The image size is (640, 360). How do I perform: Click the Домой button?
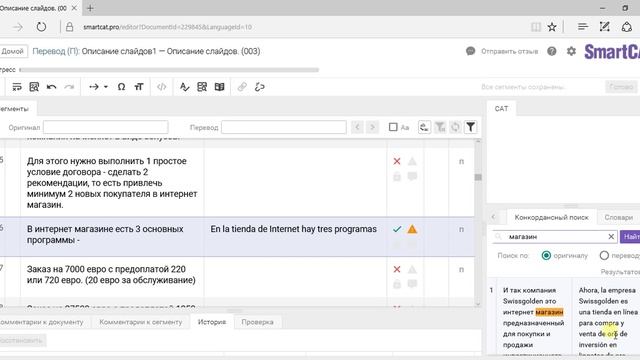pos(12,51)
